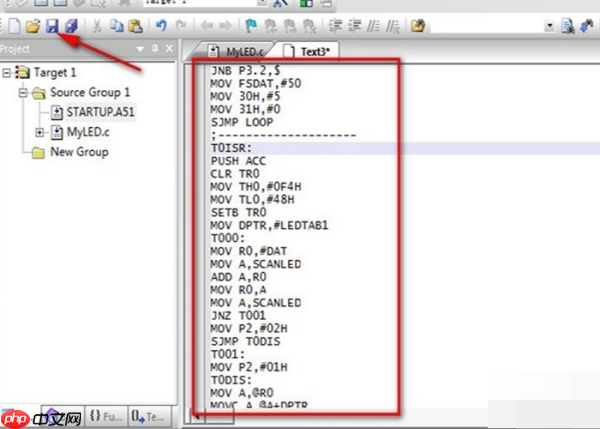This screenshot has height=429, width=600.
Task: Click the line 'MOV R0,#DAT'
Action: point(249,251)
